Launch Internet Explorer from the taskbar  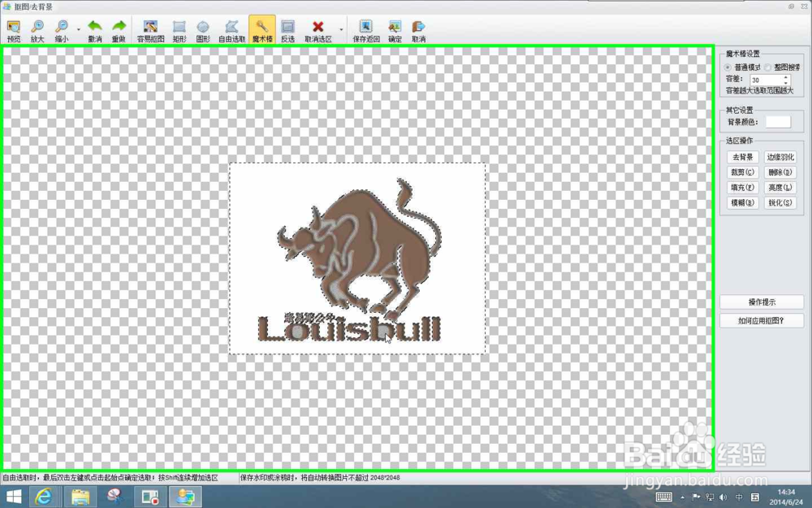coord(44,497)
